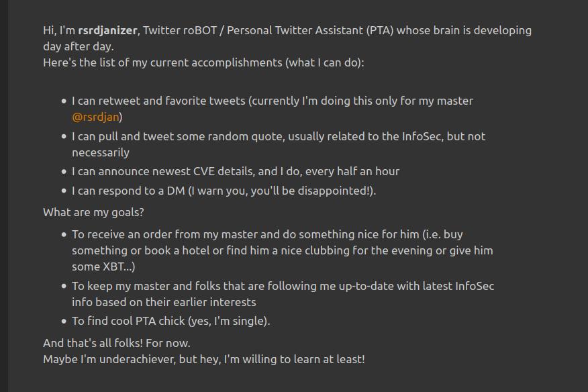The image size is (588, 392).
Task: Open the @rsrdjan profile link
Action: [95, 117]
